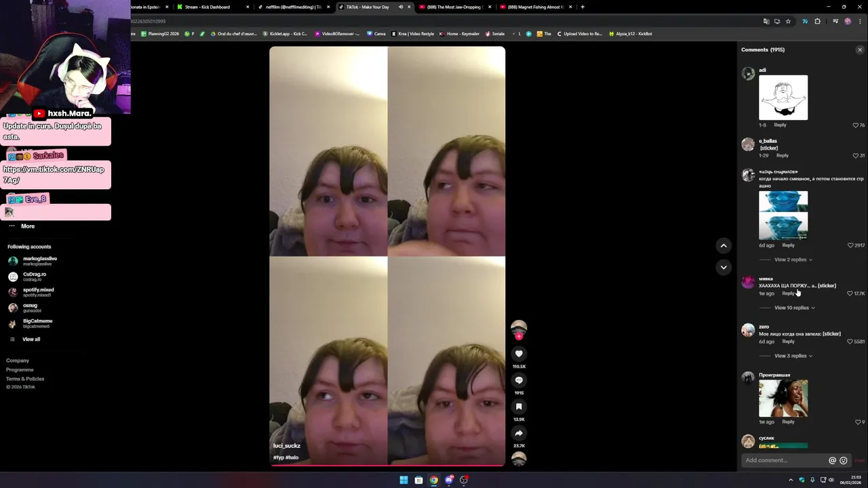Switch to The Most Jaw-Dropping YouTube tab
The width and height of the screenshot is (868, 488).
pos(456,7)
